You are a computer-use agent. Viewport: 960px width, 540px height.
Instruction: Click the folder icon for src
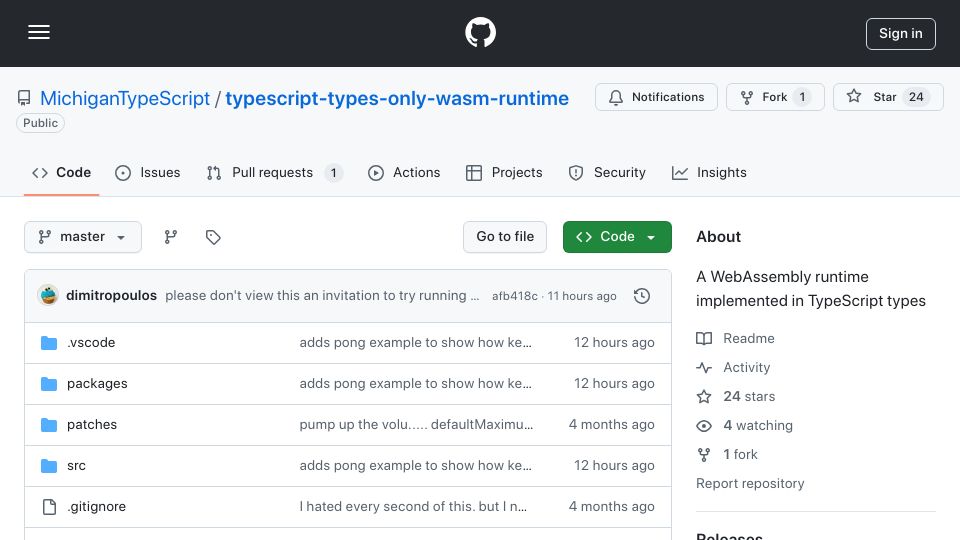(49, 466)
